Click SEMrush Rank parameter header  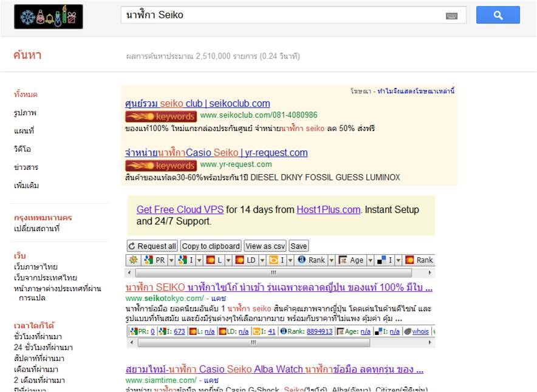[x=419, y=260]
